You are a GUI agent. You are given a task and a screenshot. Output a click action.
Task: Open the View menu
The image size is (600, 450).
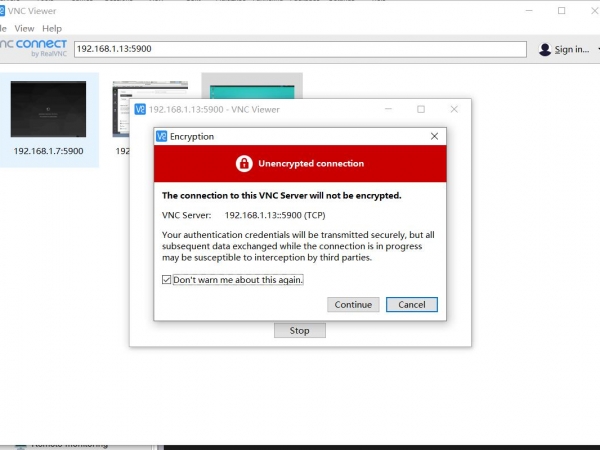coord(24,29)
